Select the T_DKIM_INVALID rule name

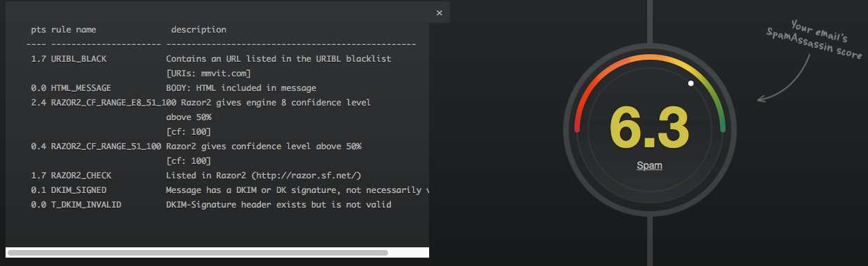[x=86, y=205]
